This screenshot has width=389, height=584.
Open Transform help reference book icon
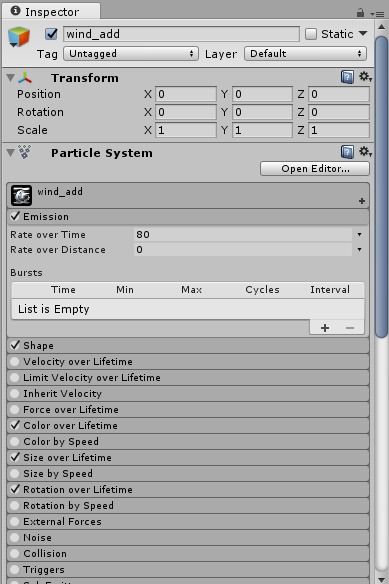[x=347, y=77]
